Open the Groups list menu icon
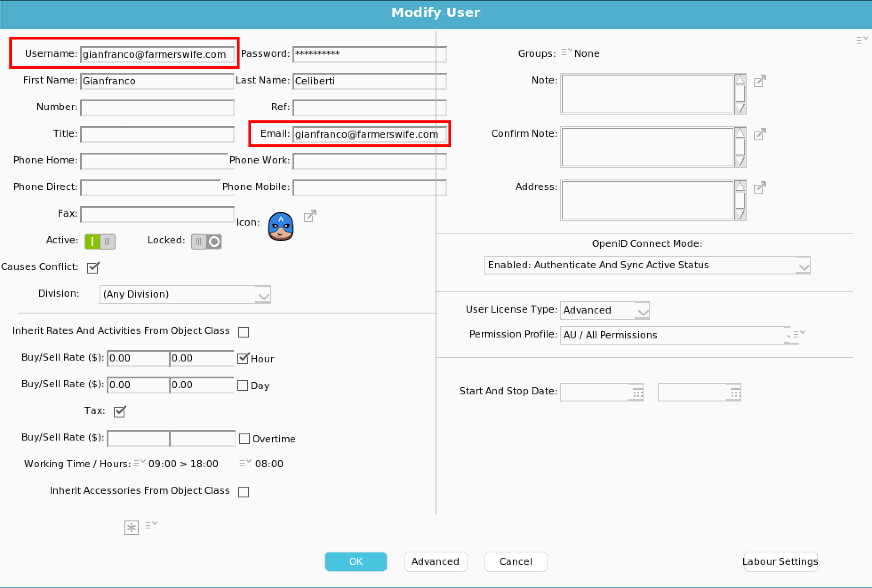 pyautogui.click(x=566, y=52)
